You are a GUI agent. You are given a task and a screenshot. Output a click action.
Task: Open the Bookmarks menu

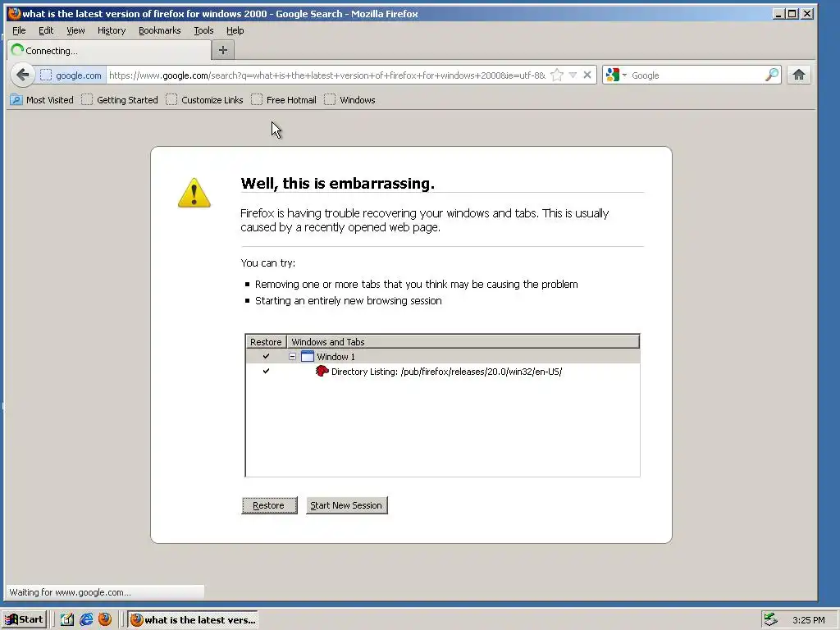(x=160, y=30)
